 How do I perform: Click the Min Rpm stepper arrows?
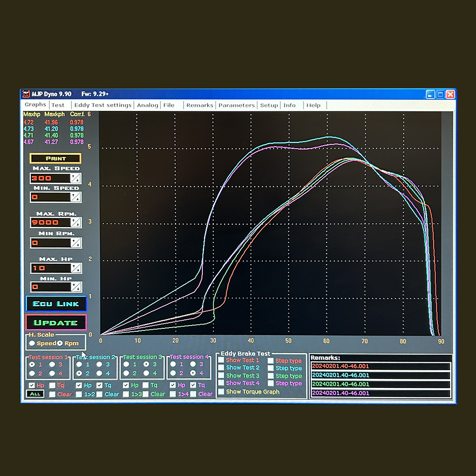coord(76,243)
